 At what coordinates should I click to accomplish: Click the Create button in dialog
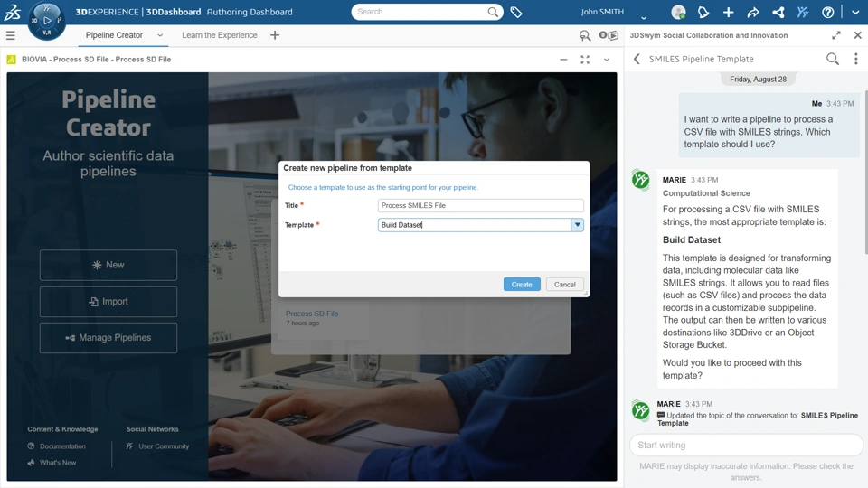522,285
